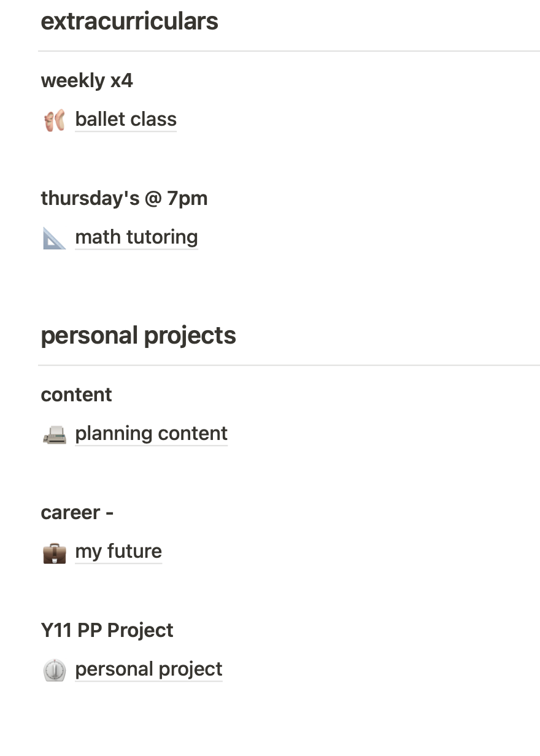Click the divider line under personal projects
Image resolution: width=540 pixels, height=756 pixels.
pyautogui.click(x=289, y=365)
